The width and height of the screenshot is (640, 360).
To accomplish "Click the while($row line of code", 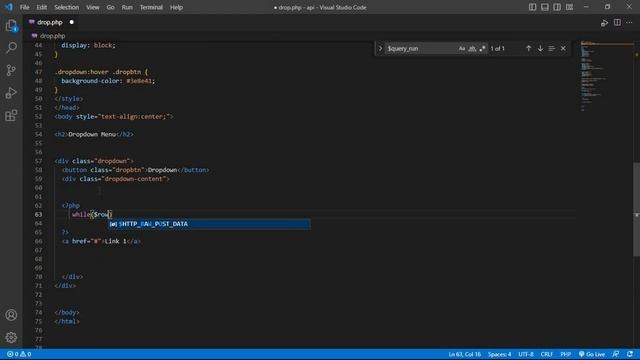I will coord(92,214).
